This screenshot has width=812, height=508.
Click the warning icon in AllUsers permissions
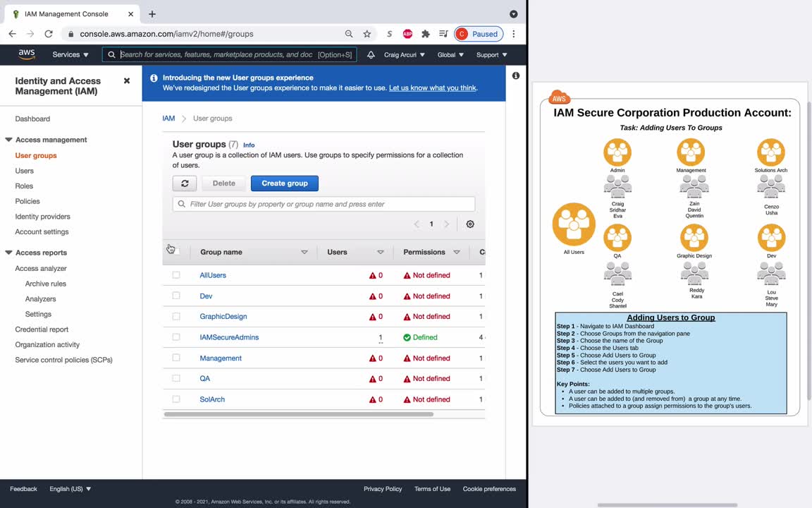407,275
